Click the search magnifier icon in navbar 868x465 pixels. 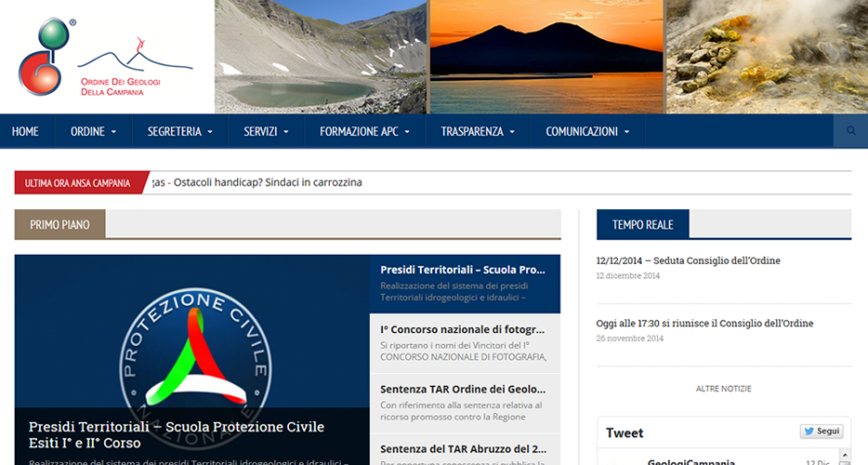[850, 131]
